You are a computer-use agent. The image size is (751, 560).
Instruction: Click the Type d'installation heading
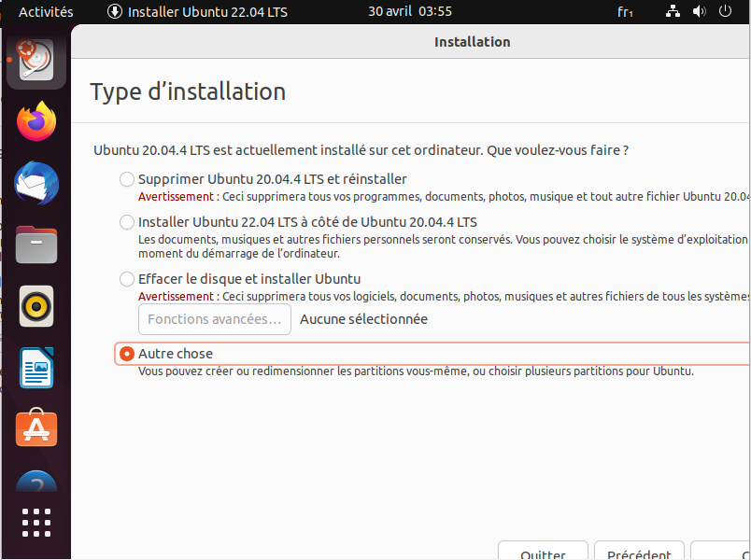click(188, 91)
